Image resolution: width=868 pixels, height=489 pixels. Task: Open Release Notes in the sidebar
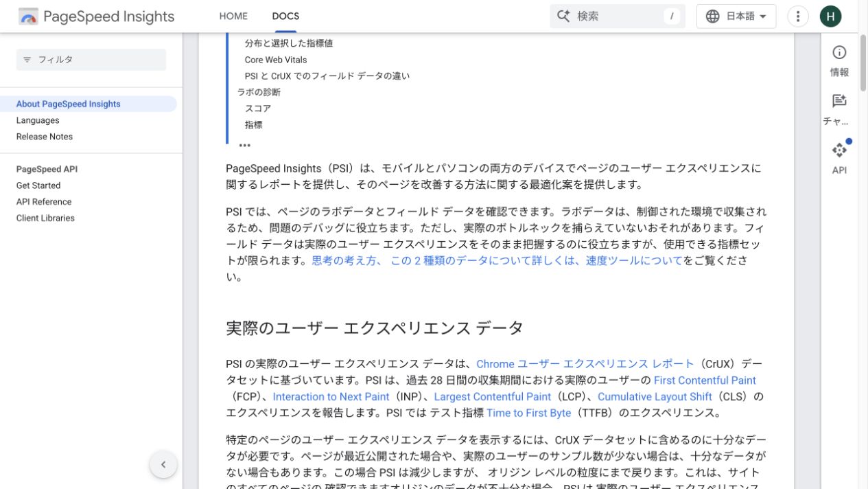[45, 137]
